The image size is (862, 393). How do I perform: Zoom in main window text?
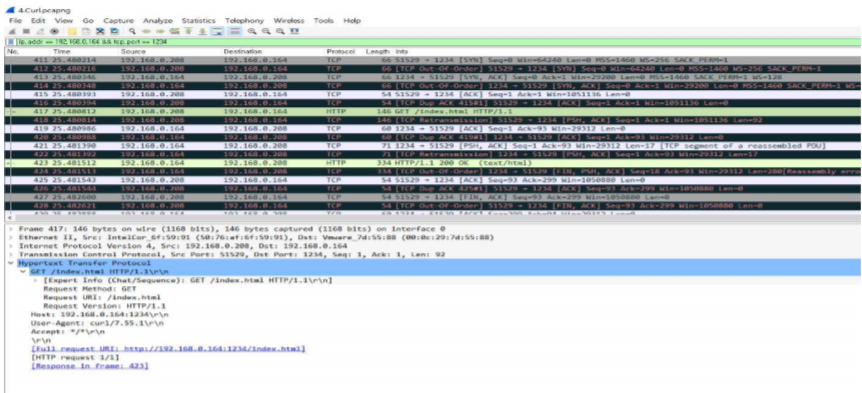point(252,31)
